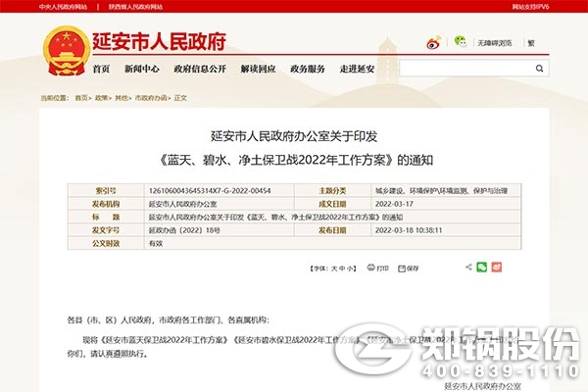Click 市政府办函 in the breadcrumb
Screen dimensions: 588x392
tap(151, 98)
